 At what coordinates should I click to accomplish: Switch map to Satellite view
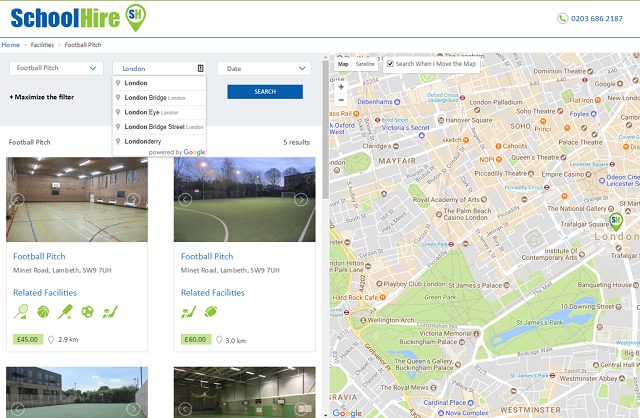coord(365,64)
